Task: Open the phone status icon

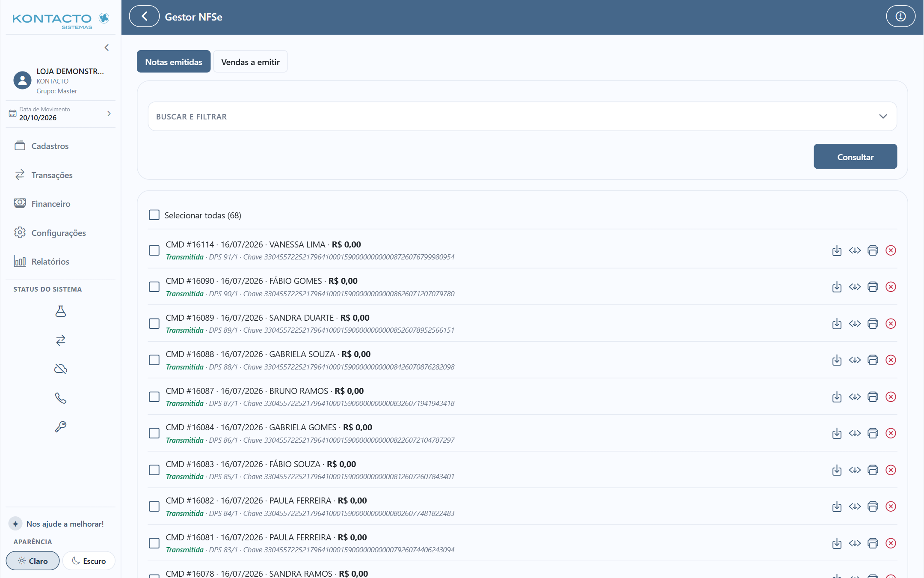Action: (61, 398)
